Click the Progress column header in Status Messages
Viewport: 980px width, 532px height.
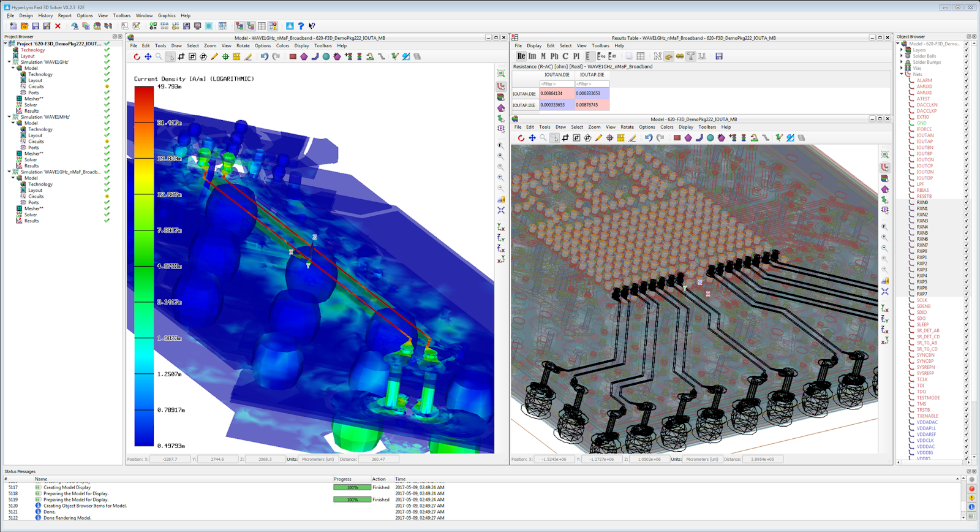point(342,479)
